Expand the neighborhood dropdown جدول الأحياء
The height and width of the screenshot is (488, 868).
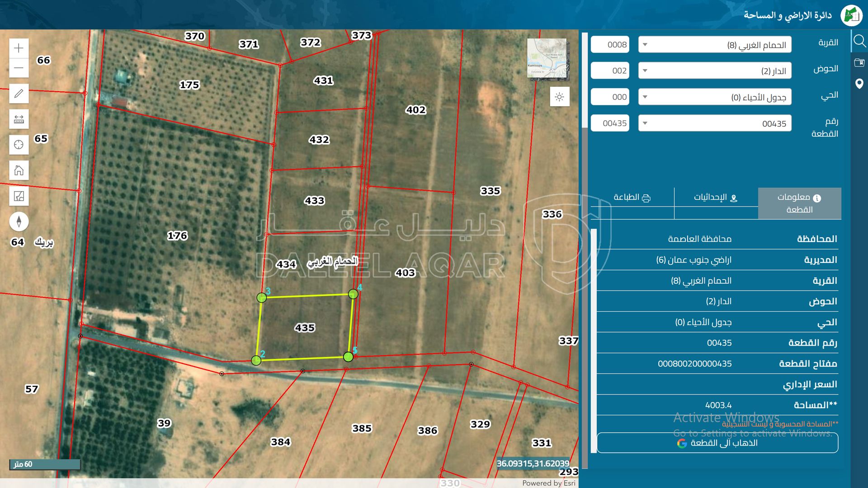point(714,97)
